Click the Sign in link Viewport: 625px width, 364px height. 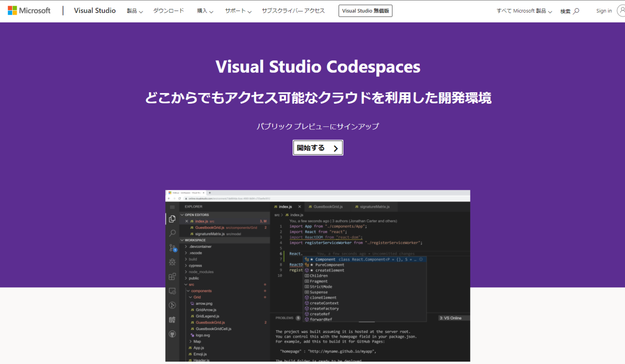click(604, 11)
